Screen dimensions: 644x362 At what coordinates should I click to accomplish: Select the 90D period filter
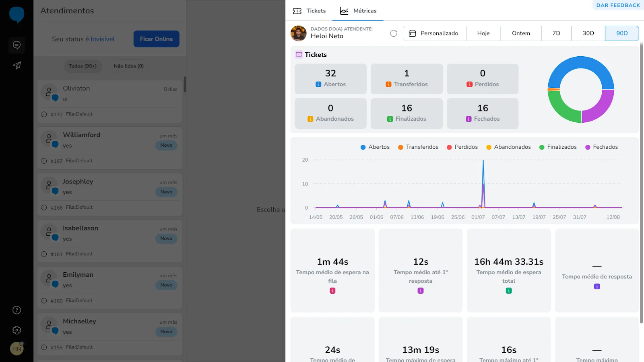622,33
